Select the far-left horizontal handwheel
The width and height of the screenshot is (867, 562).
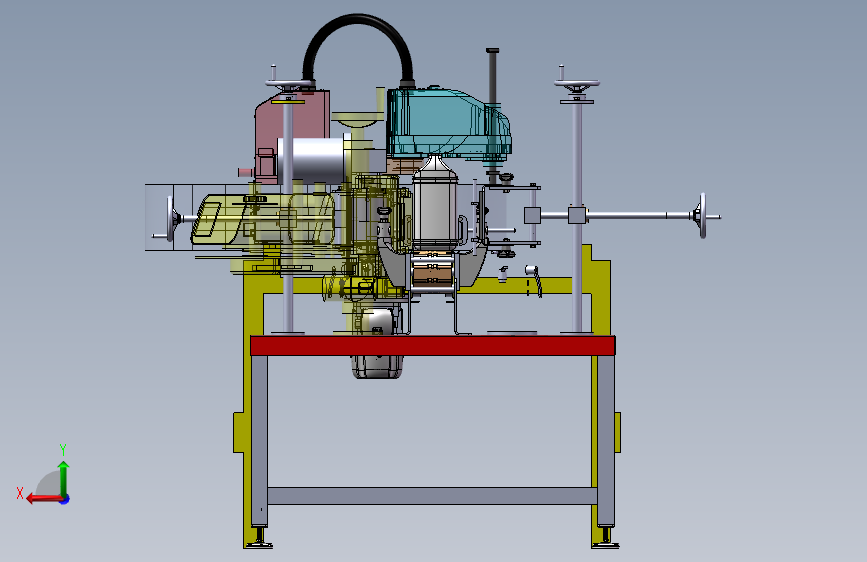point(171,218)
